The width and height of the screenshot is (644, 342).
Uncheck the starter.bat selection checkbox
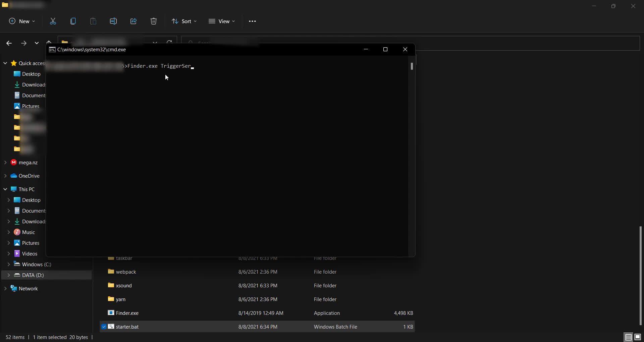coord(104,327)
